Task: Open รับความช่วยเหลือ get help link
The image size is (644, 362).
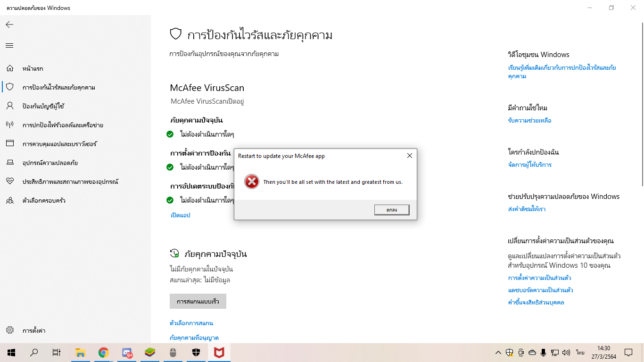Action: (529, 121)
